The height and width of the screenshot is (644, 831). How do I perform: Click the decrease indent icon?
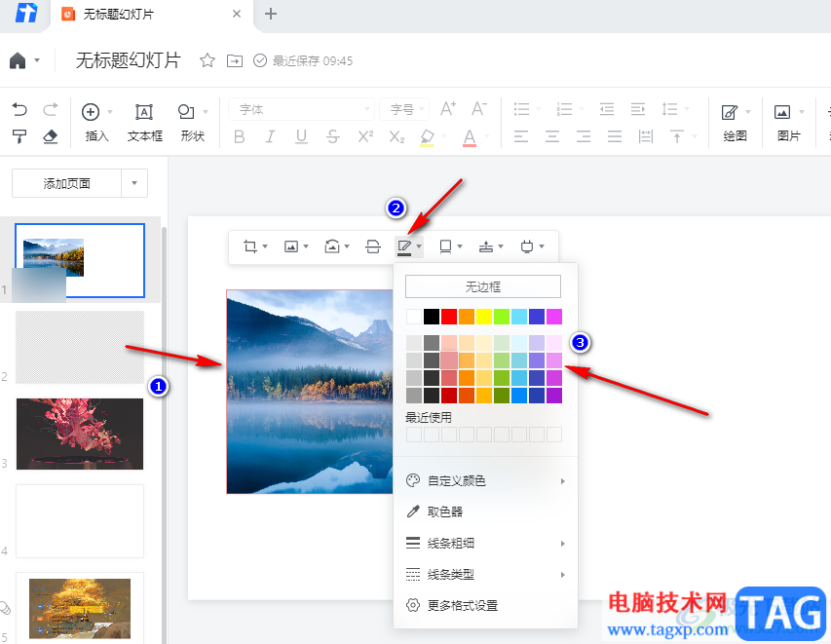click(x=607, y=110)
